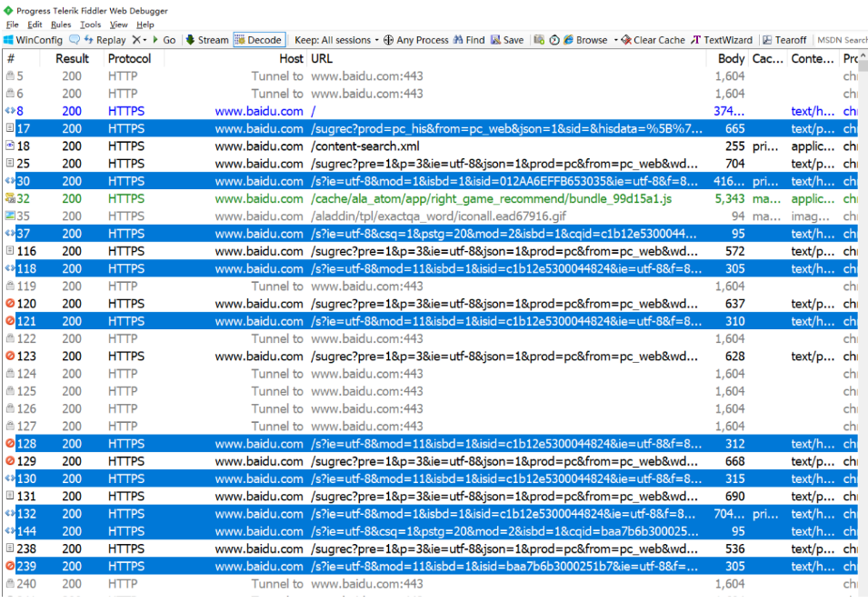The height and width of the screenshot is (604, 868).
Task: Replay the selected sessions
Action: (x=105, y=40)
